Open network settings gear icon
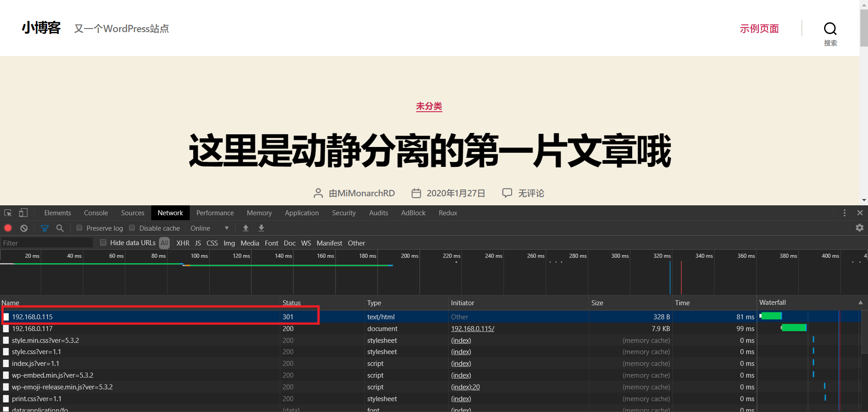 coord(859,228)
